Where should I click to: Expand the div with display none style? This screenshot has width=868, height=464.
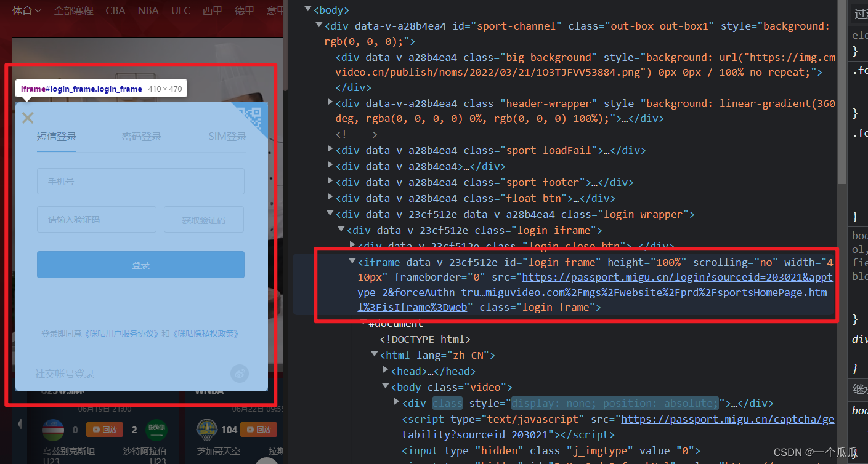pyautogui.click(x=397, y=401)
